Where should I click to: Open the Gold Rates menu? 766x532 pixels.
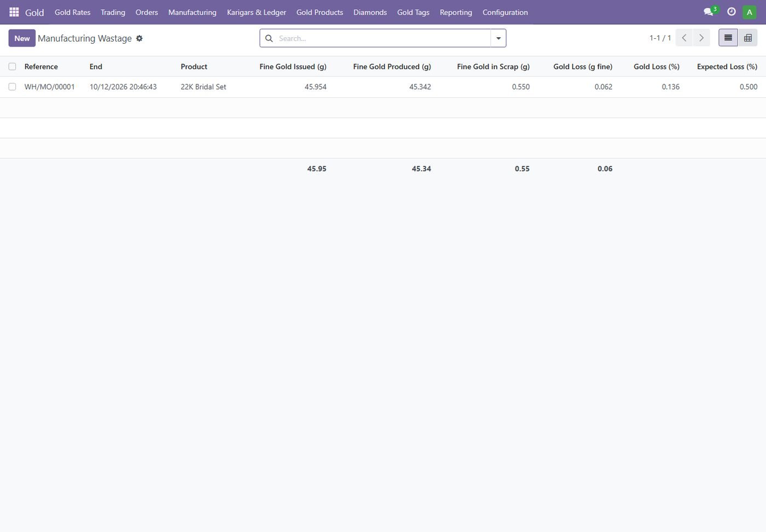coord(73,12)
